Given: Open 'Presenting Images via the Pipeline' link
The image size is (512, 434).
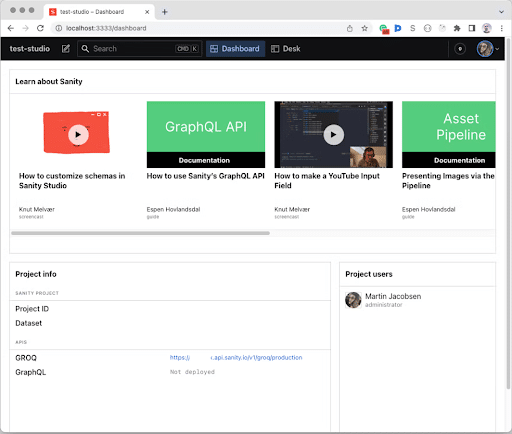Looking at the screenshot, I should pos(448,181).
